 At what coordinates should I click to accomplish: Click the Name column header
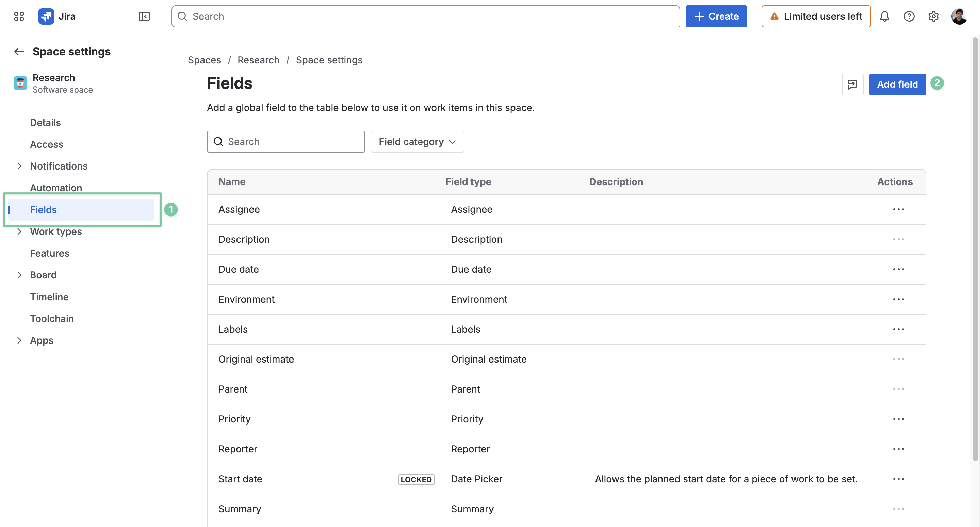tap(232, 182)
